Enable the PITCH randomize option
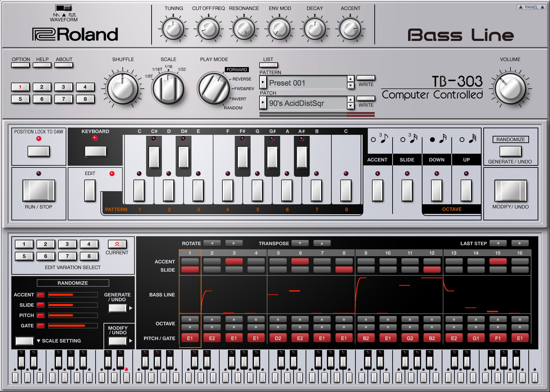Screen dimensions: 550x392 (x=40, y=315)
